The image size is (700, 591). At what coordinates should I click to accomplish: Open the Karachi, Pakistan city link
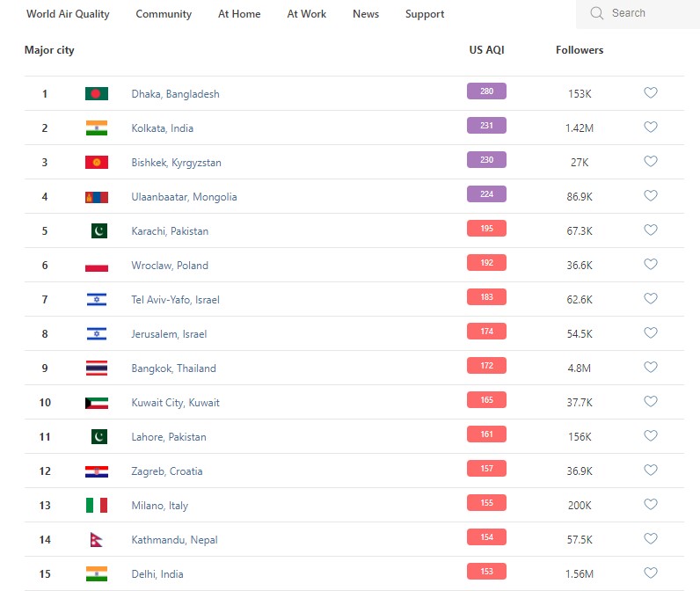(x=170, y=231)
